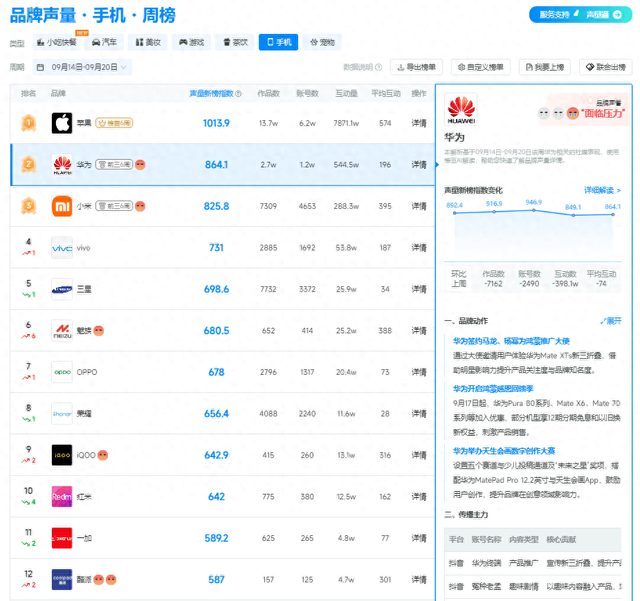The width and height of the screenshot is (640, 601).
Task: Select the 茶饮 category tab
Action: click(236, 42)
